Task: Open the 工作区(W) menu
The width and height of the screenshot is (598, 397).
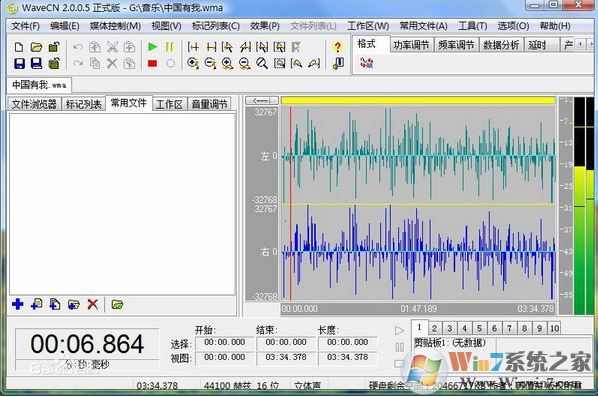Action: coord(368,26)
